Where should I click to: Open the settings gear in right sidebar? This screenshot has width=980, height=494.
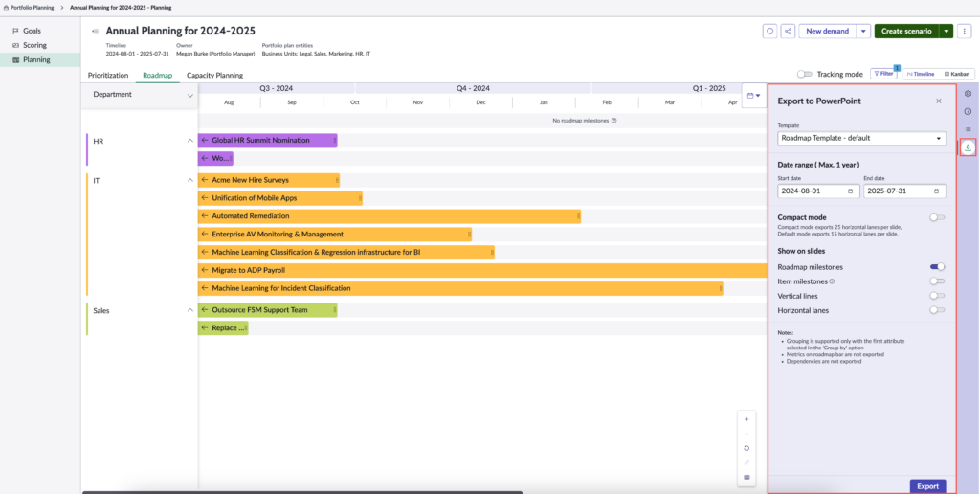[968, 94]
